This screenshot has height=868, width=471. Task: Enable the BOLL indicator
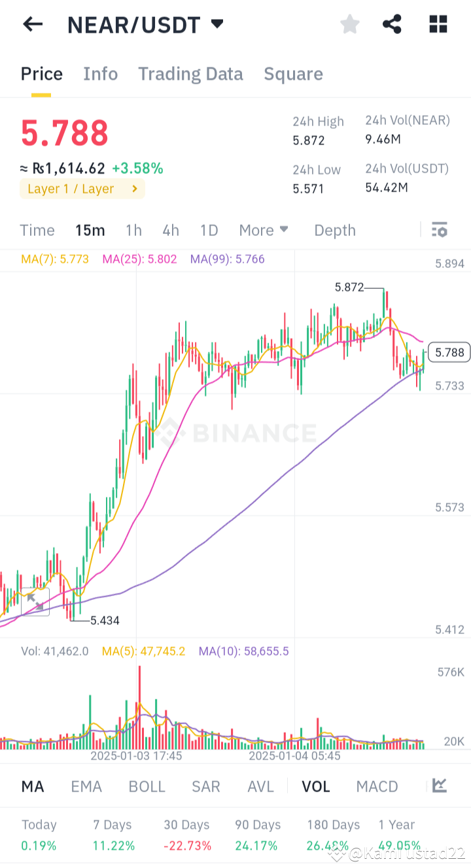tap(147, 786)
